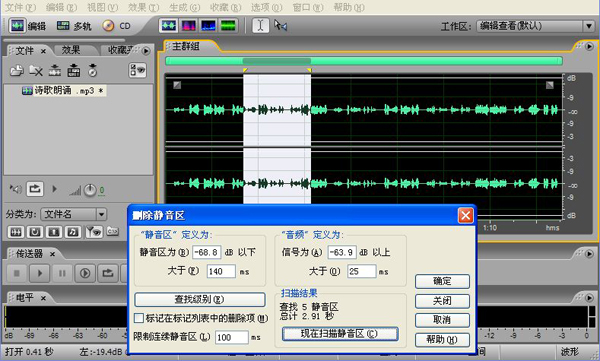Open the import file icon in Files panel

point(17,70)
